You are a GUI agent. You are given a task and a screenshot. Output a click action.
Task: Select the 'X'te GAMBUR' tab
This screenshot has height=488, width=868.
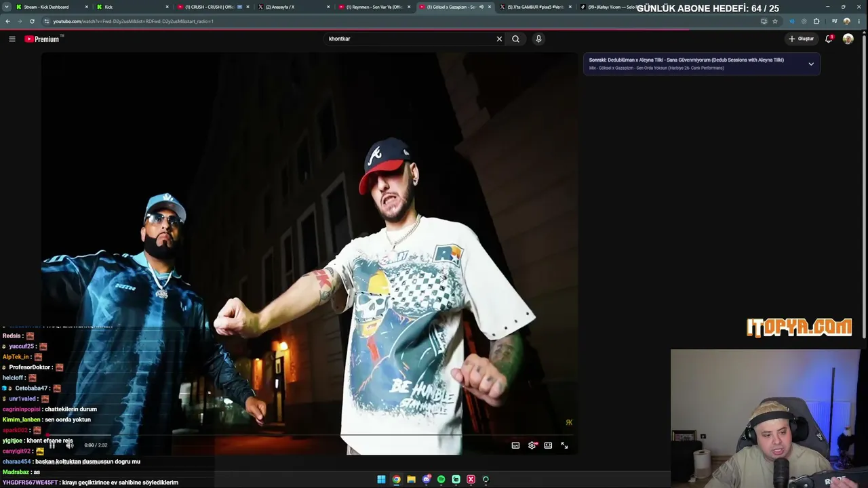point(536,7)
